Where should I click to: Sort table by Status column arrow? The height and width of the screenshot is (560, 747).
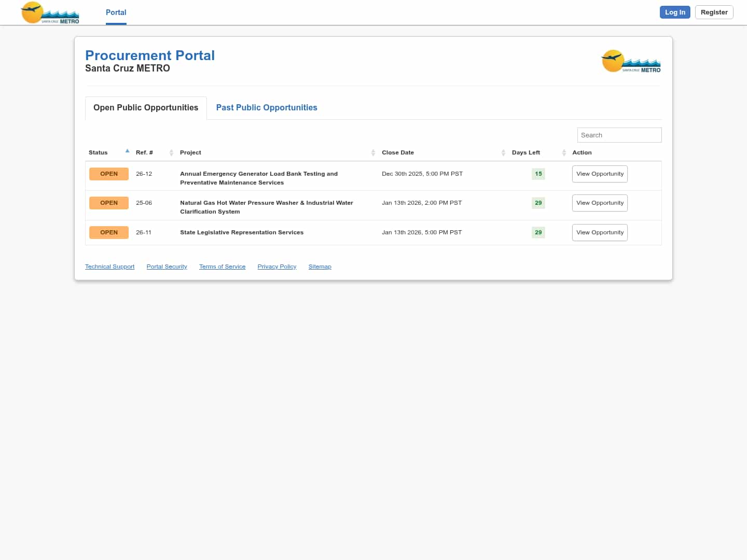coord(127,152)
